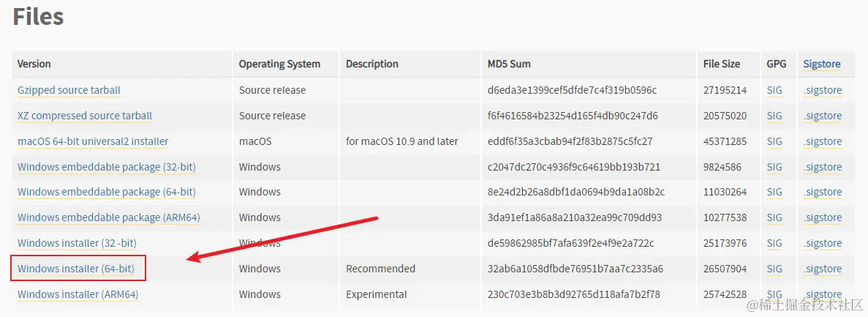
Task: Download Windows installer (32-bit)
Action: (x=77, y=243)
